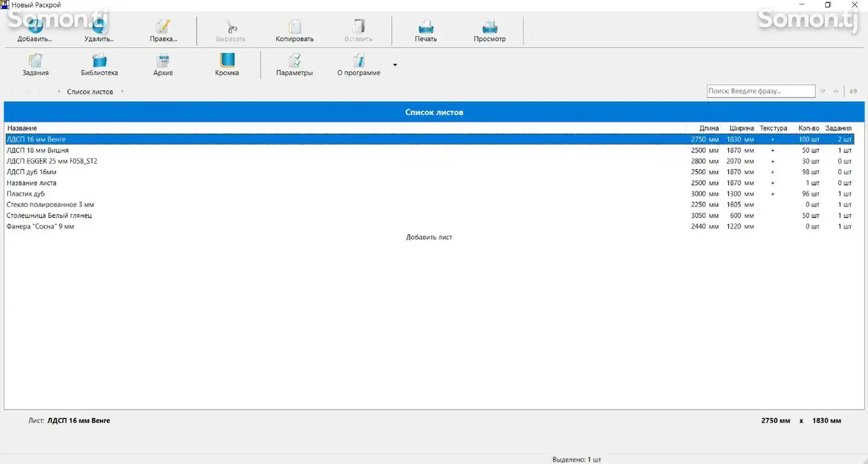This screenshot has height=464, width=868.
Task: Open Печать printer icon
Action: [426, 27]
